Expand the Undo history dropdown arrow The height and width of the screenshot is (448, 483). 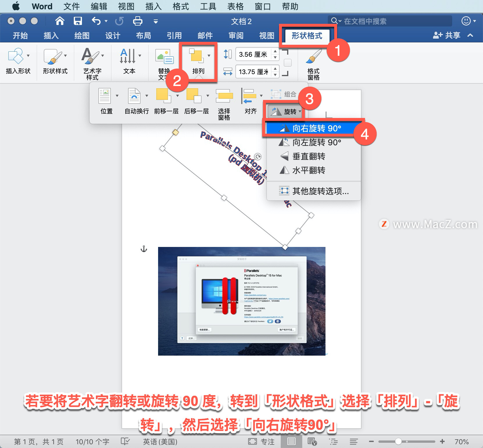click(x=106, y=21)
